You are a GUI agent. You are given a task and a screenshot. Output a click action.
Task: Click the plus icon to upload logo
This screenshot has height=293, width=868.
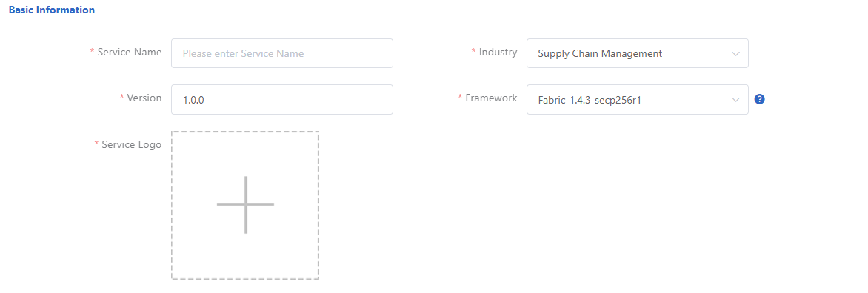(x=245, y=204)
